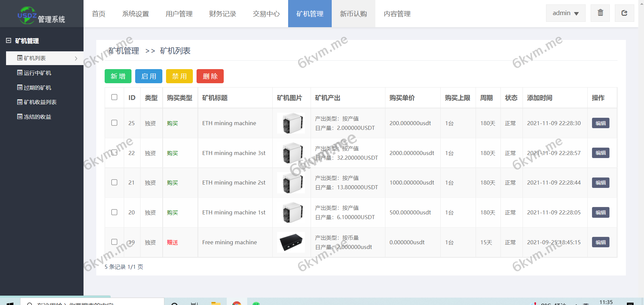This screenshot has width=644, height=305.
Task: Switch to the 财务记录 menu
Action: pos(222,14)
